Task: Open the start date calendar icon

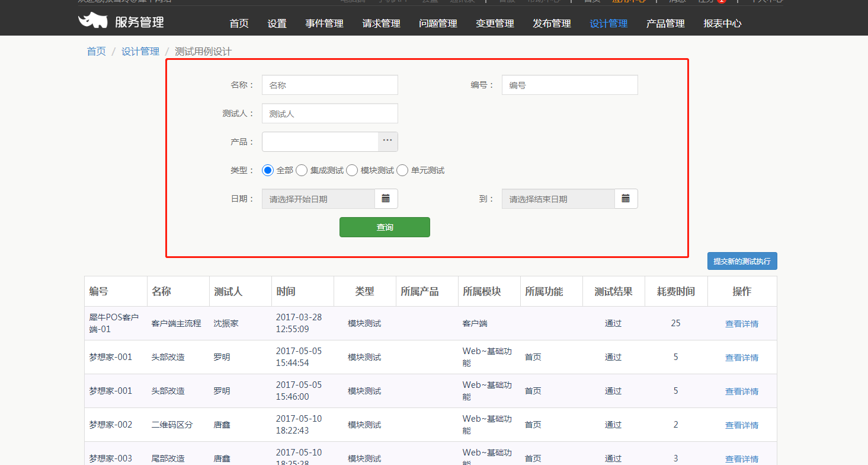Action: 386,199
